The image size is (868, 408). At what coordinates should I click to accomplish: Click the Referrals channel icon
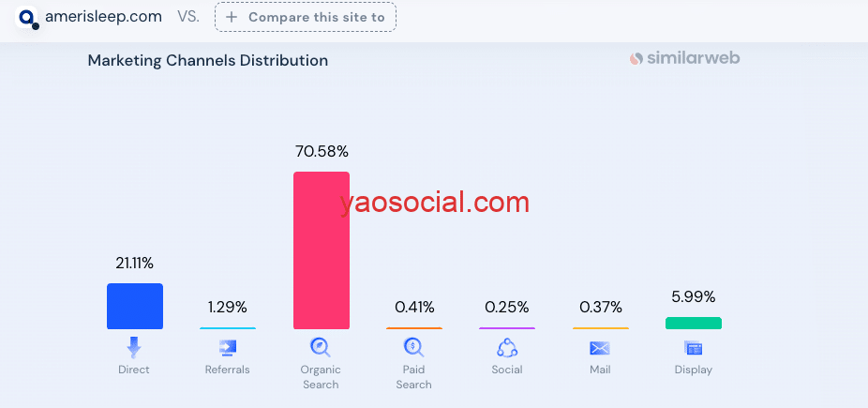coord(227,348)
